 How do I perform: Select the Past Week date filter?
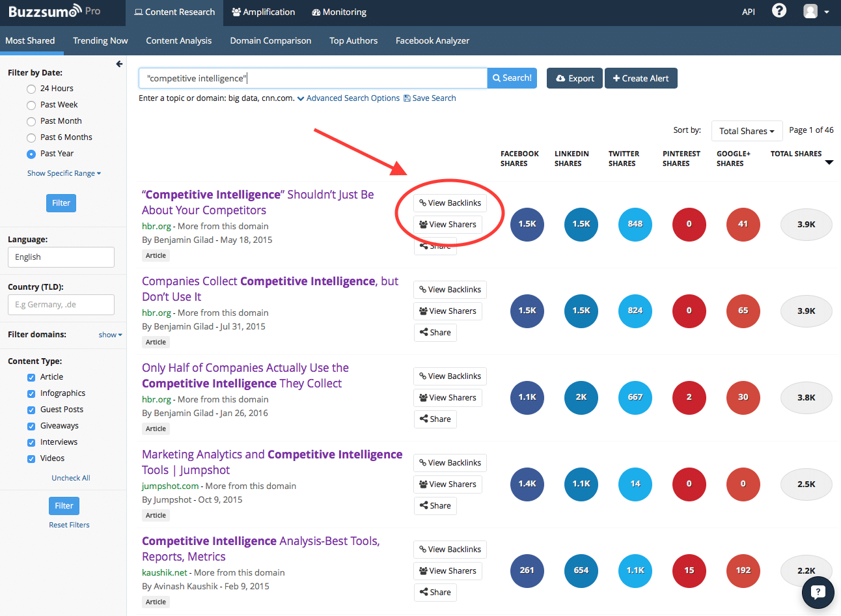pyautogui.click(x=31, y=105)
